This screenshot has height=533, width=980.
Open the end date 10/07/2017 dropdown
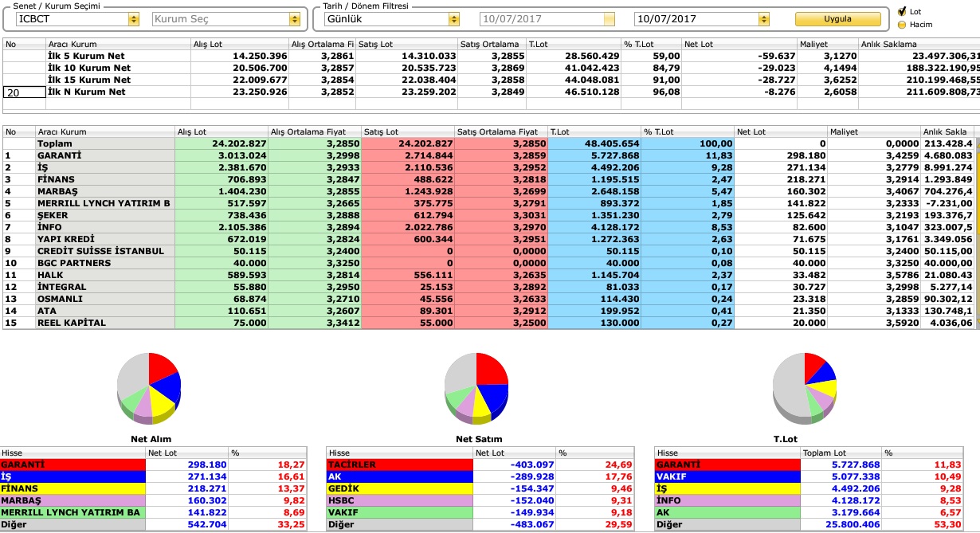[x=764, y=19]
